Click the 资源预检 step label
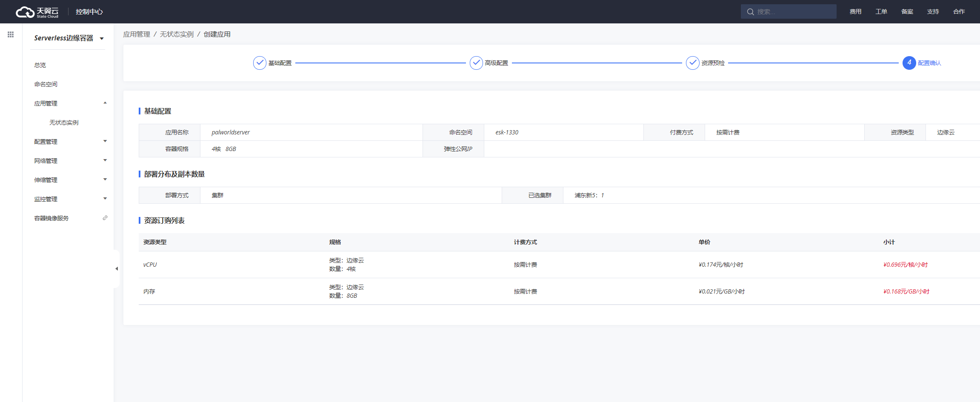980x402 pixels. 713,63
